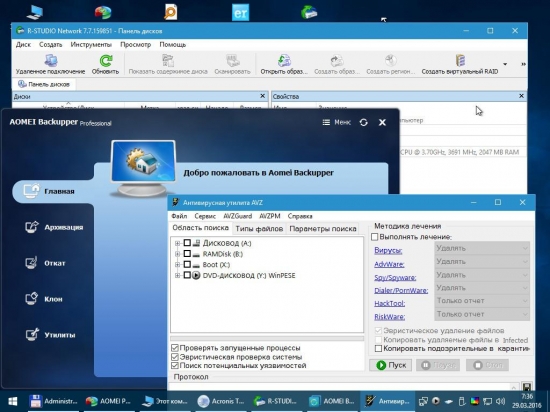
Task: Click the AdvWare link in AVZ
Action: pos(389,264)
